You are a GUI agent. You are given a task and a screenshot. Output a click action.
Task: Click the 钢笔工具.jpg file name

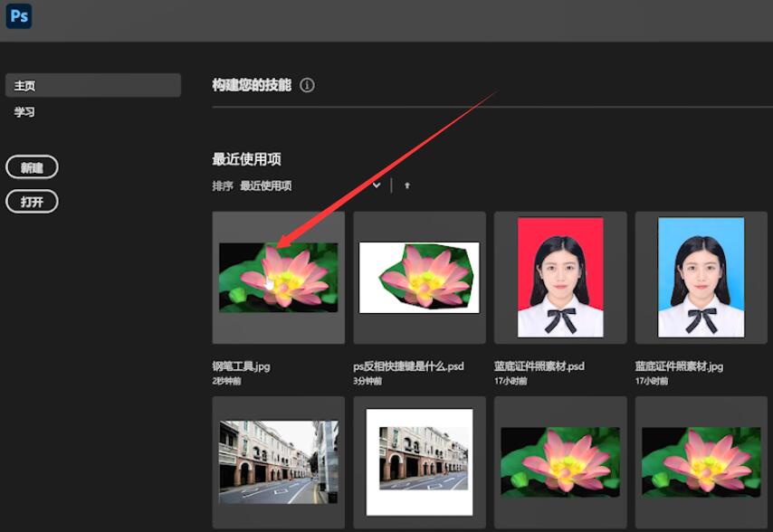pyautogui.click(x=241, y=366)
